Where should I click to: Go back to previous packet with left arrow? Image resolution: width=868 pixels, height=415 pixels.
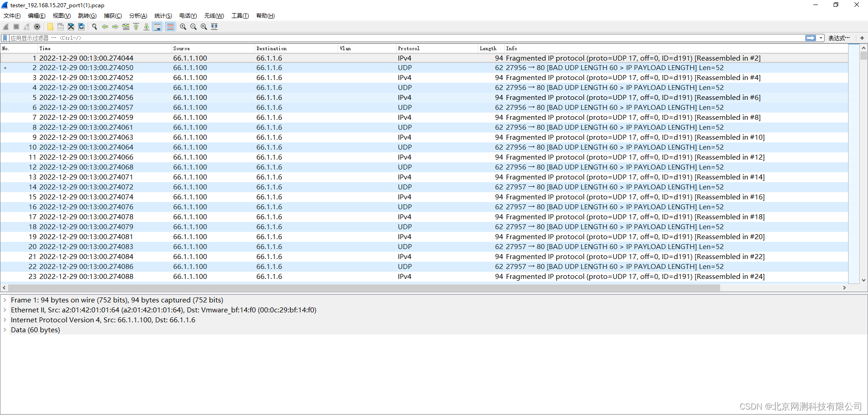click(x=105, y=27)
